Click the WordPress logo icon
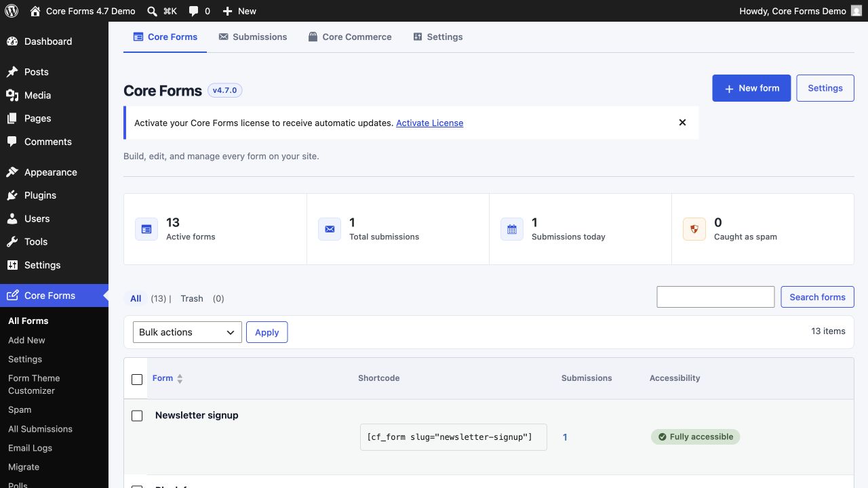The image size is (868, 488). pos(11,11)
